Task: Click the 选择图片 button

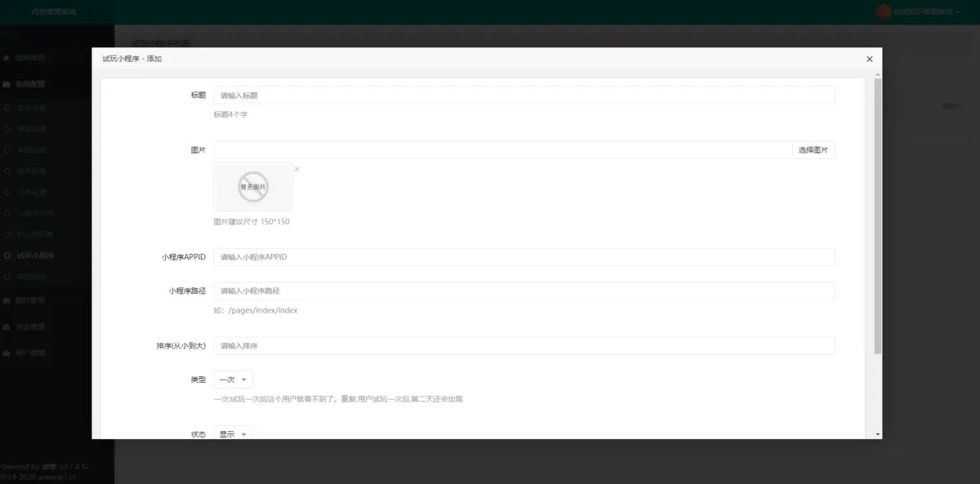Action: [813, 150]
